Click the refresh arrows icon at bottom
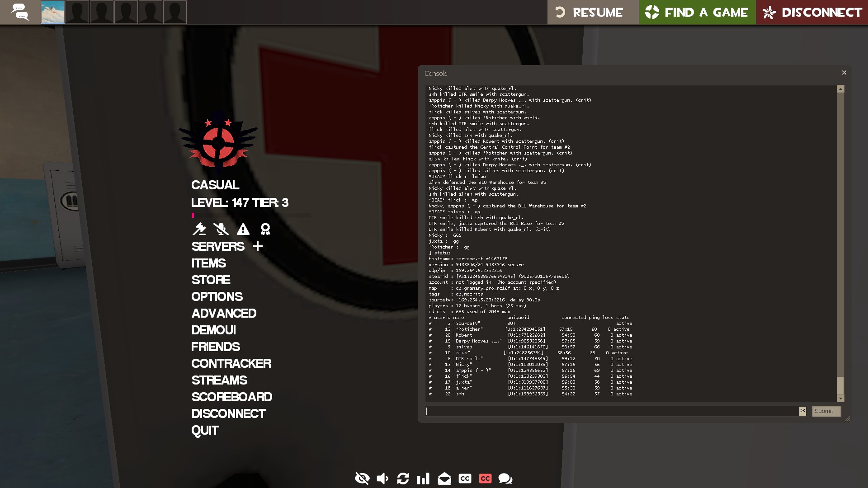 tap(403, 479)
